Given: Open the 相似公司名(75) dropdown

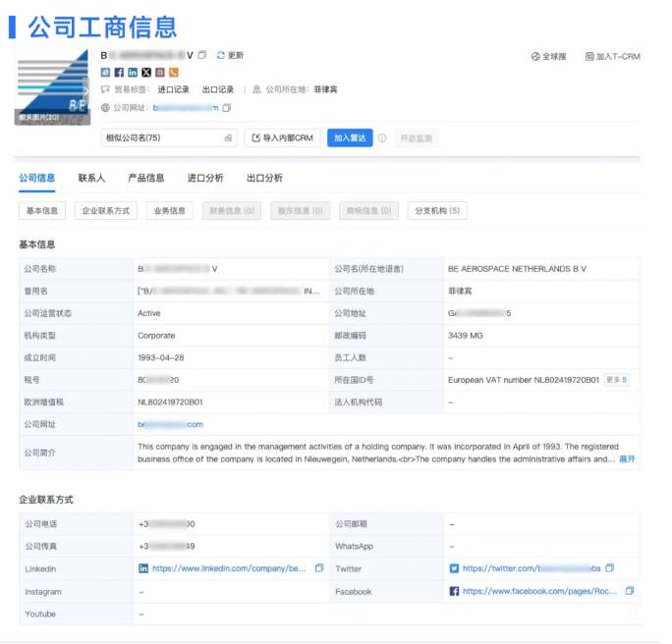Looking at the screenshot, I should click(x=168, y=138).
